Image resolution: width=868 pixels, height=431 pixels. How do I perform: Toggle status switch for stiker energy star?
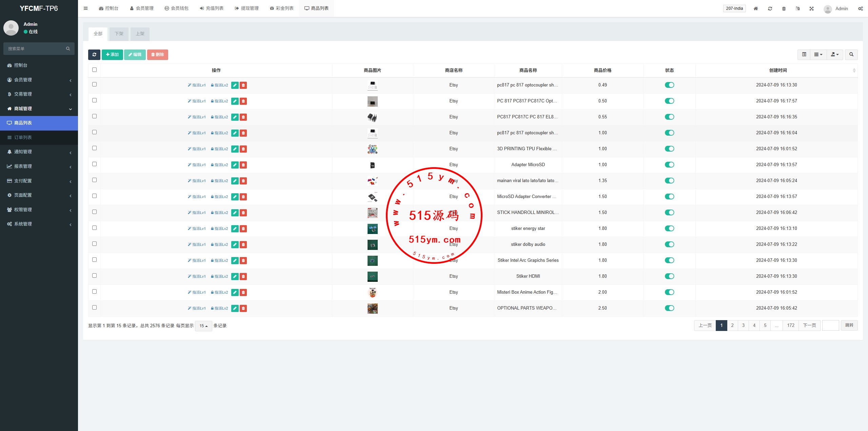[x=669, y=229]
